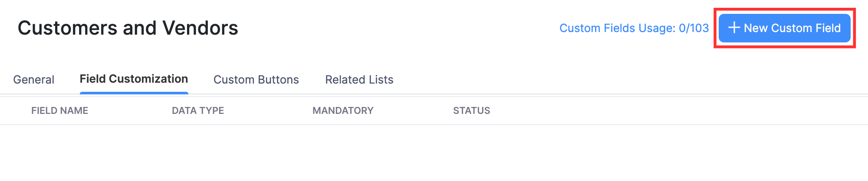Click the 0/103 usage count
Viewport: 868px width, 181px height.
(694, 28)
